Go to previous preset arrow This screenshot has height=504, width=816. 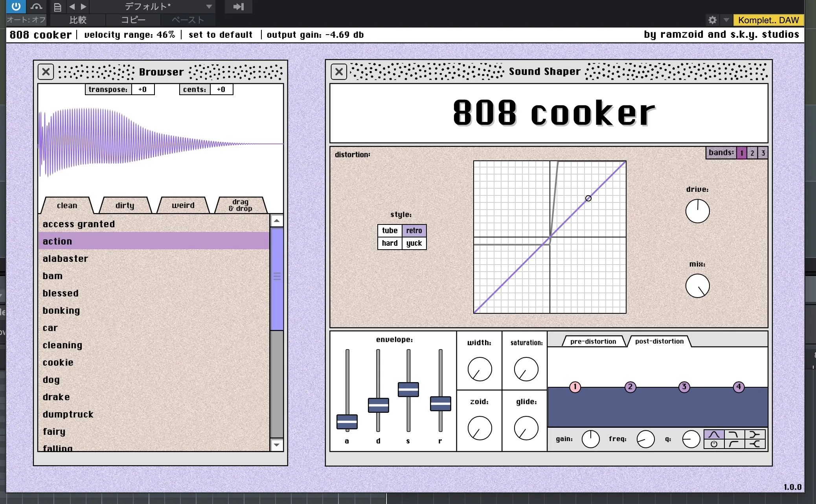coord(72,7)
